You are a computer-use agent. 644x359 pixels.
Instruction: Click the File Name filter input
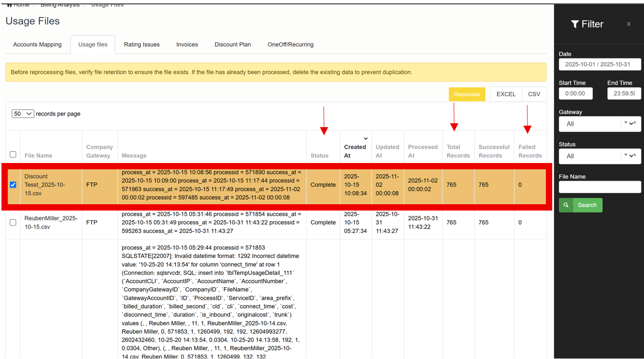click(x=600, y=187)
